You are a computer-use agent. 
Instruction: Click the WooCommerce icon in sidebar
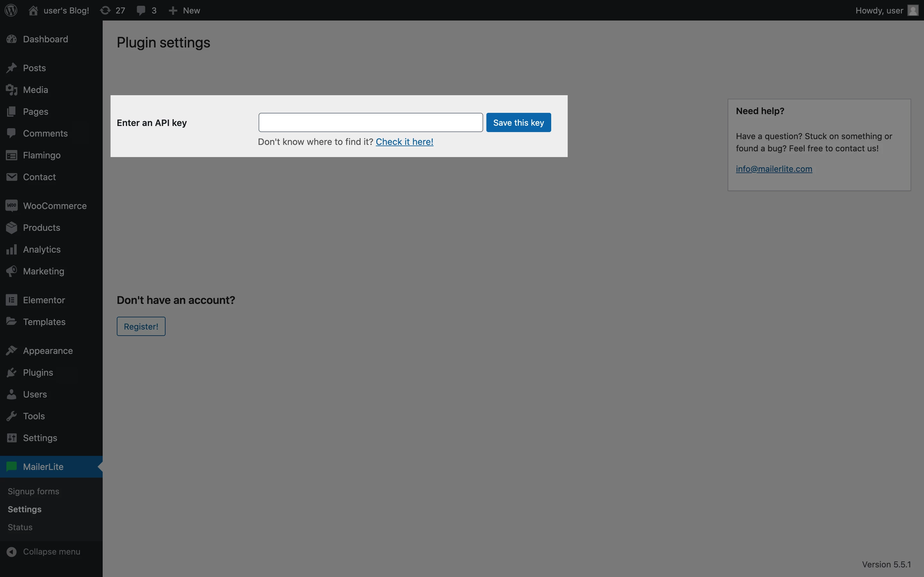pos(12,206)
